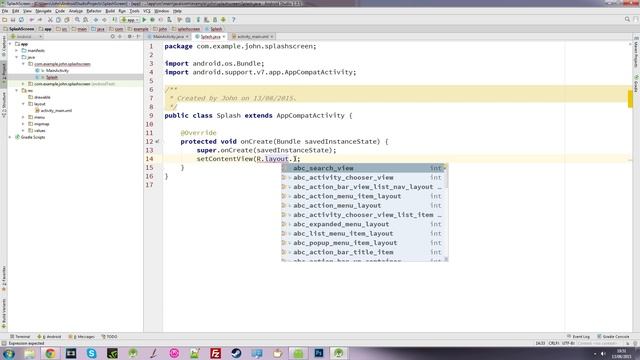Click the Open folder toolbar icon
Viewport: 640px width, 360px height.
4,20
